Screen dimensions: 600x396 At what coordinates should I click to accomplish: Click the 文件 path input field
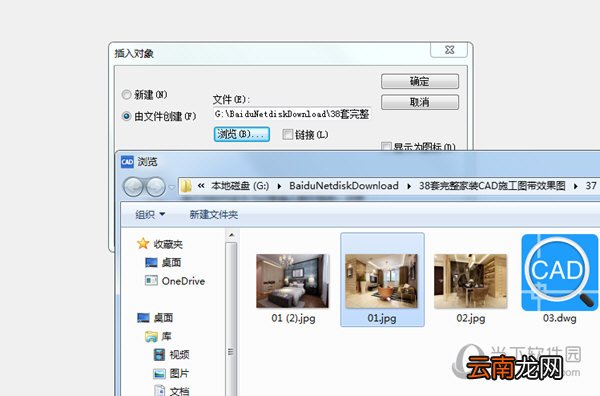292,114
